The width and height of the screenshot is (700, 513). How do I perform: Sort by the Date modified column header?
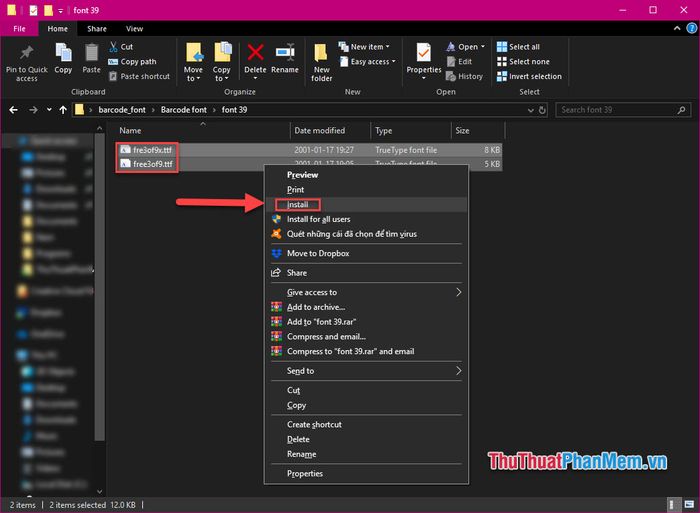coord(319,131)
